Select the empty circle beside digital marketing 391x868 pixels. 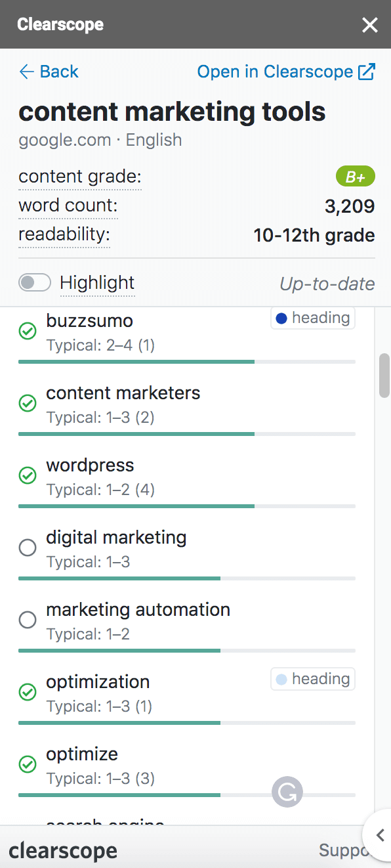(28, 548)
